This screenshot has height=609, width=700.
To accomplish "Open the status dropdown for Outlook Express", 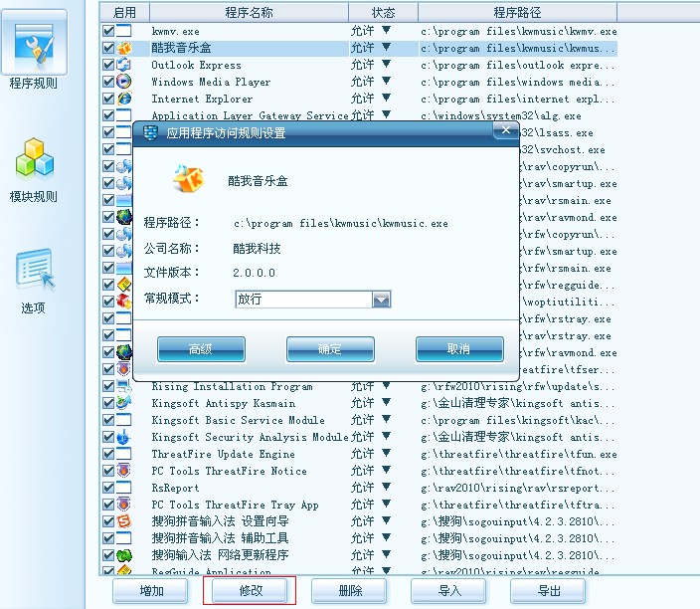I will [x=387, y=64].
